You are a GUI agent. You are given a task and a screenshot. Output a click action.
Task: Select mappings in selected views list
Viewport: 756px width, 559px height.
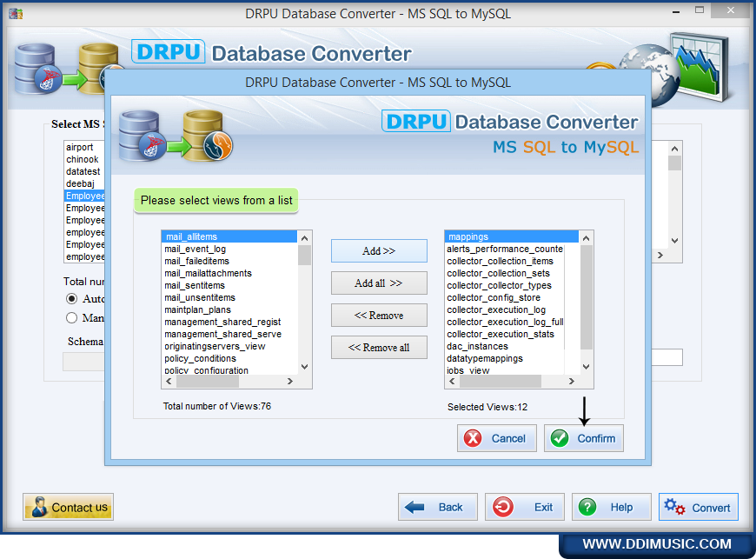click(512, 236)
